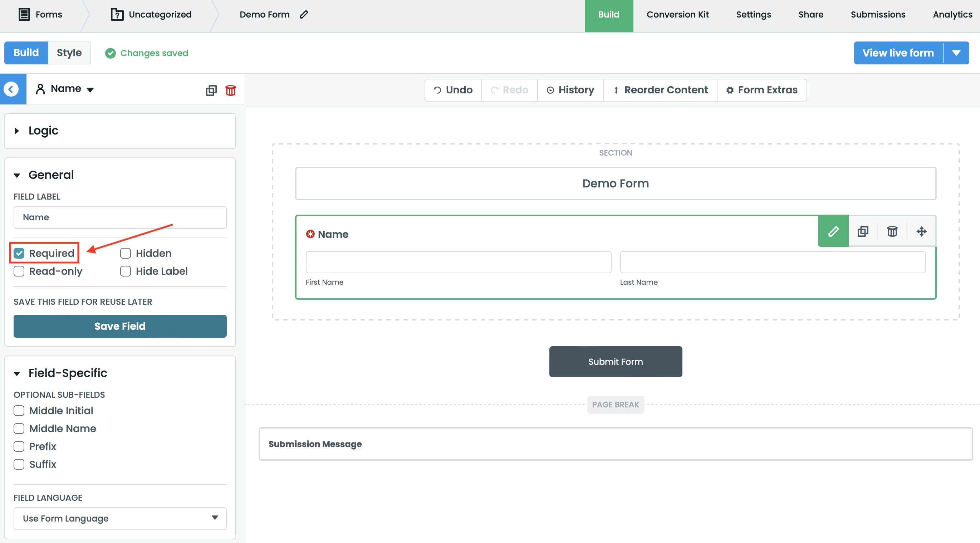Click the Save Field button
980x543 pixels.
(x=119, y=326)
